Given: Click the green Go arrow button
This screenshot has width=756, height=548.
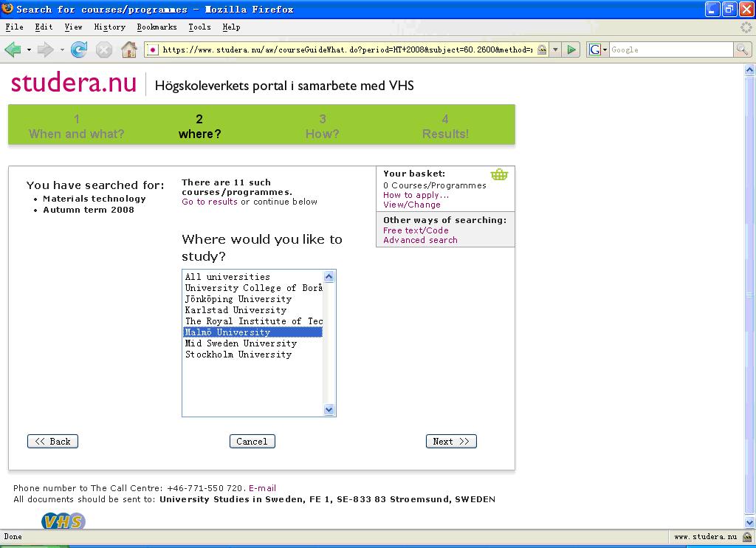Looking at the screenshot, I should click(x=571, y=49).
